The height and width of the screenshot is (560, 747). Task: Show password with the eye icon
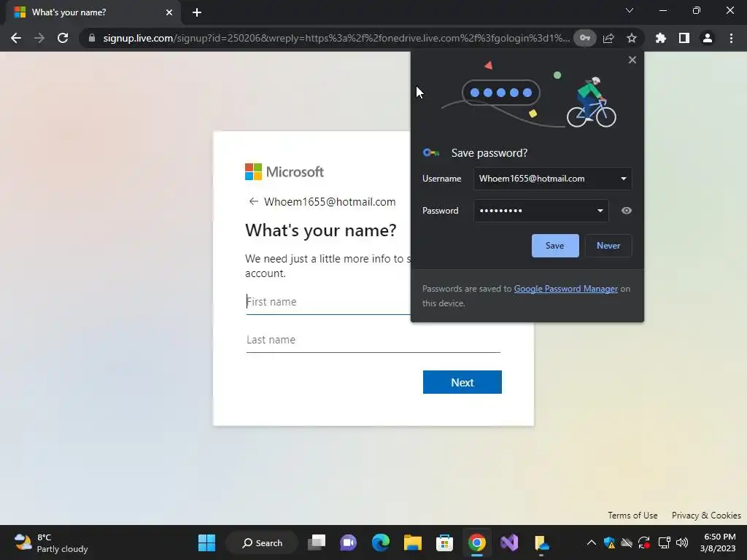627,211
